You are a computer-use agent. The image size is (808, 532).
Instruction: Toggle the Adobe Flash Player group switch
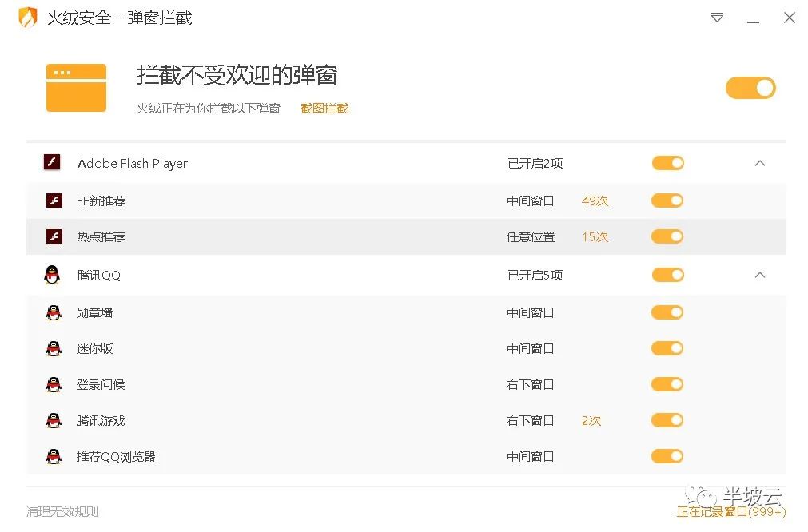coord(668,163)
